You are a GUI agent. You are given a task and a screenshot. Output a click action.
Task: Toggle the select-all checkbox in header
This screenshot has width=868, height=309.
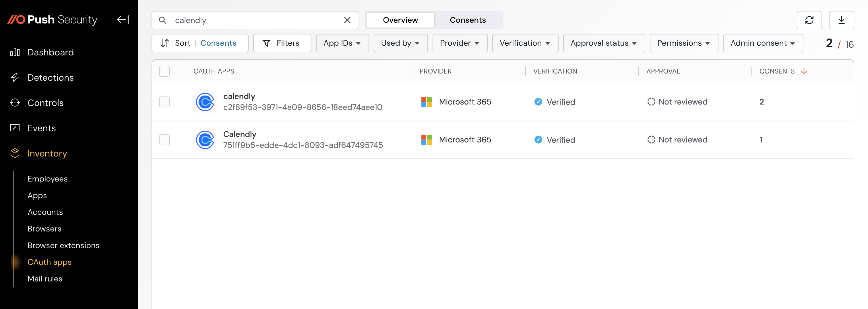164,71
